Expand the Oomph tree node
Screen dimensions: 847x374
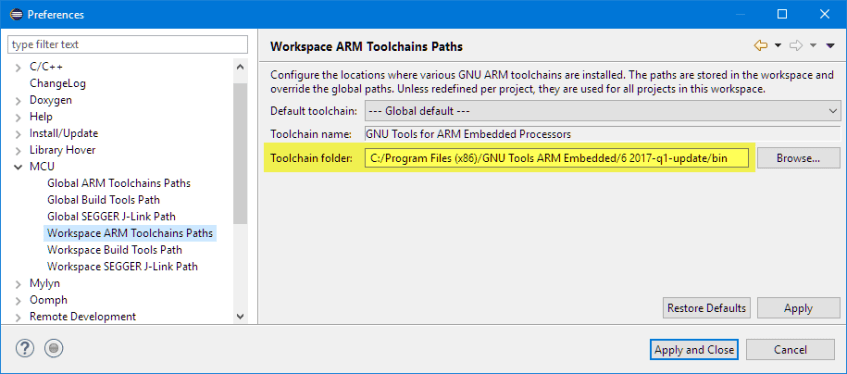tap(18, 300)
